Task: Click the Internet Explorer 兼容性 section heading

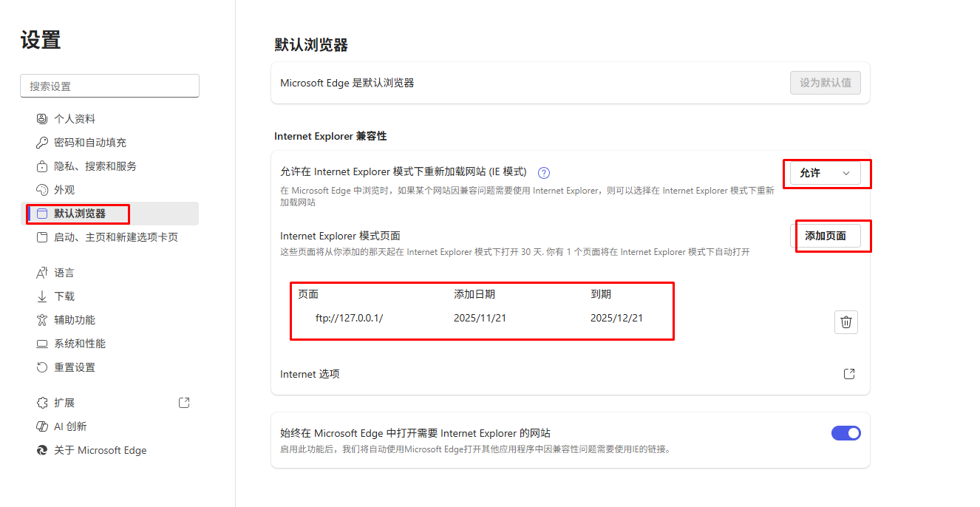Action: coord(330,136)
